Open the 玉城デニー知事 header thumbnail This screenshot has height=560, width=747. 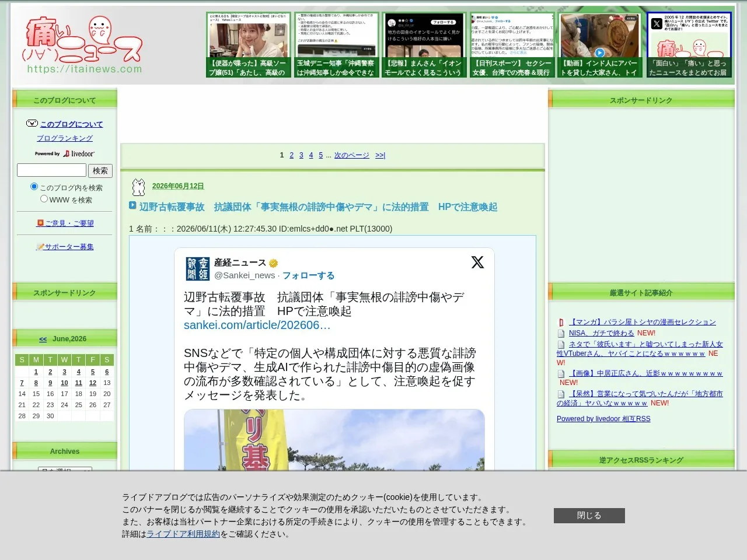336,44
